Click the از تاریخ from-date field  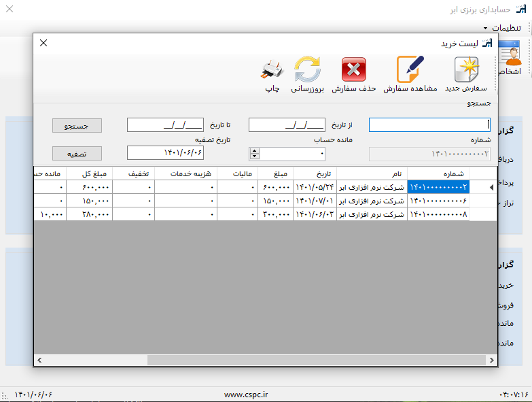tap(287, 124)
